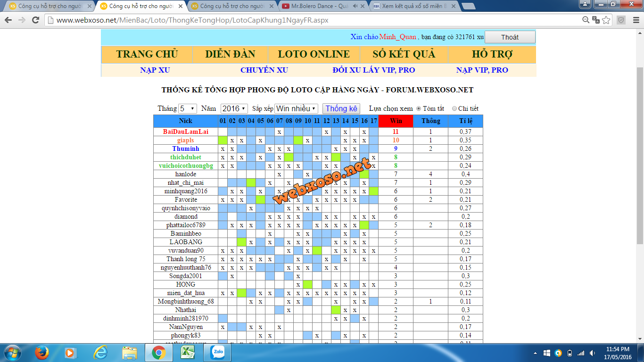Screen dimensions: 644x362
Task: Select the Tóm tắt radio button
Action: pos(418,108)
